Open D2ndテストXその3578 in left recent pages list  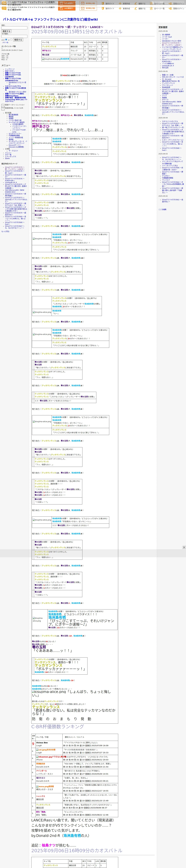(15, 172)
